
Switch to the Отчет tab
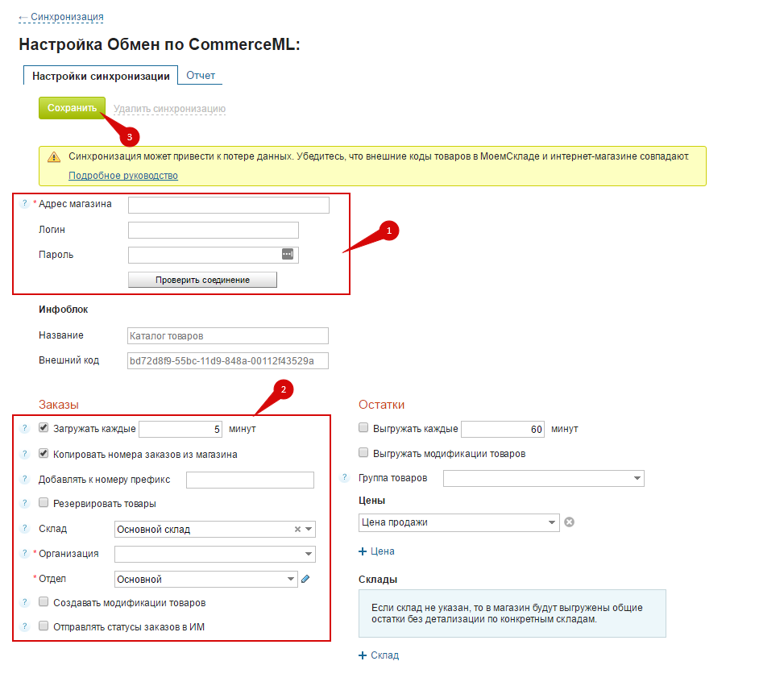201,76
